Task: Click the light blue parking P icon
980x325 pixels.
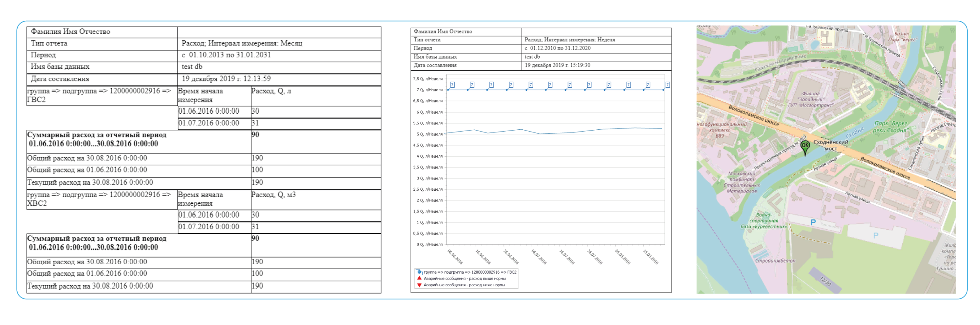Action: point(875,236)
